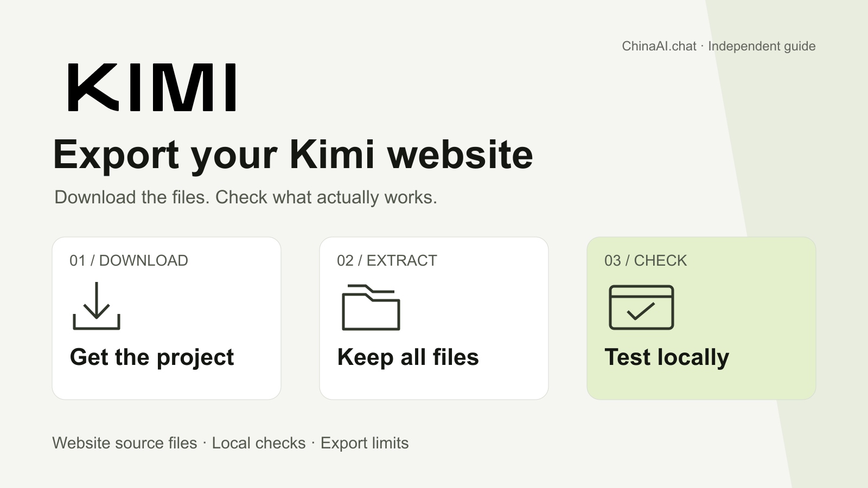Open the 'Keep all files' card
The width and height of the screenshot is (868, 488).
click(x=434, y=318)
